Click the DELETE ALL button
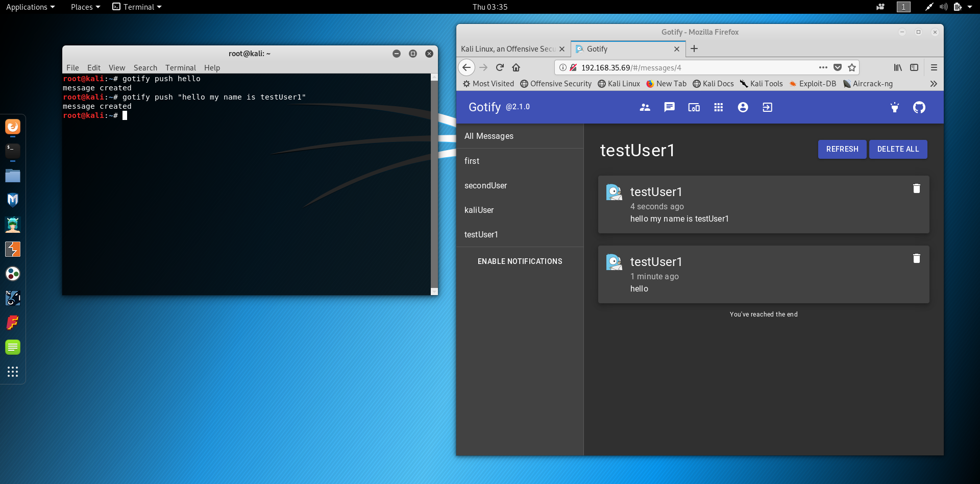Image resolution: width=980 pixels, height=484 pixels. coord(898,149)
